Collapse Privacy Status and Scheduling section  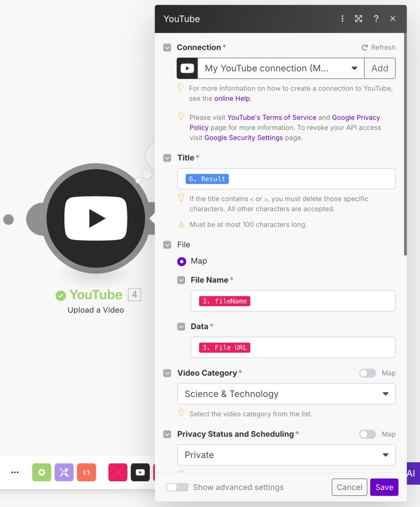[x=167, y=434]
